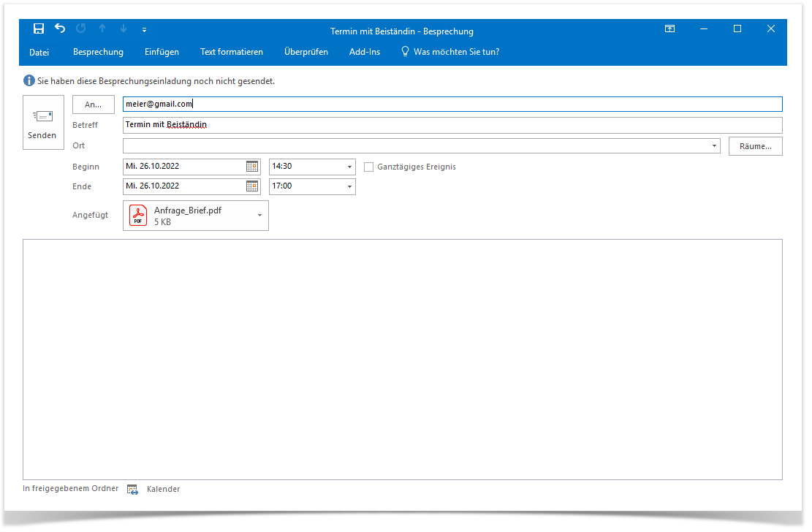Maximize the meeting window
The image size is (812, 532).
(737, 29)
